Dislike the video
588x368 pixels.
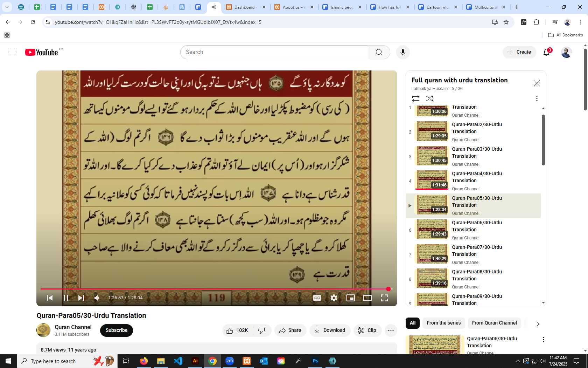[x=262, y=330]
